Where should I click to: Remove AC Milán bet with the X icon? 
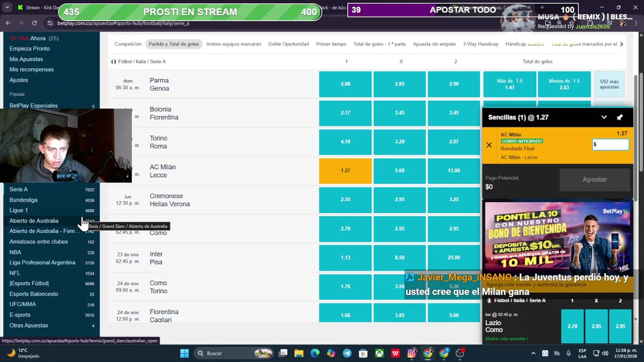(489, 145)
